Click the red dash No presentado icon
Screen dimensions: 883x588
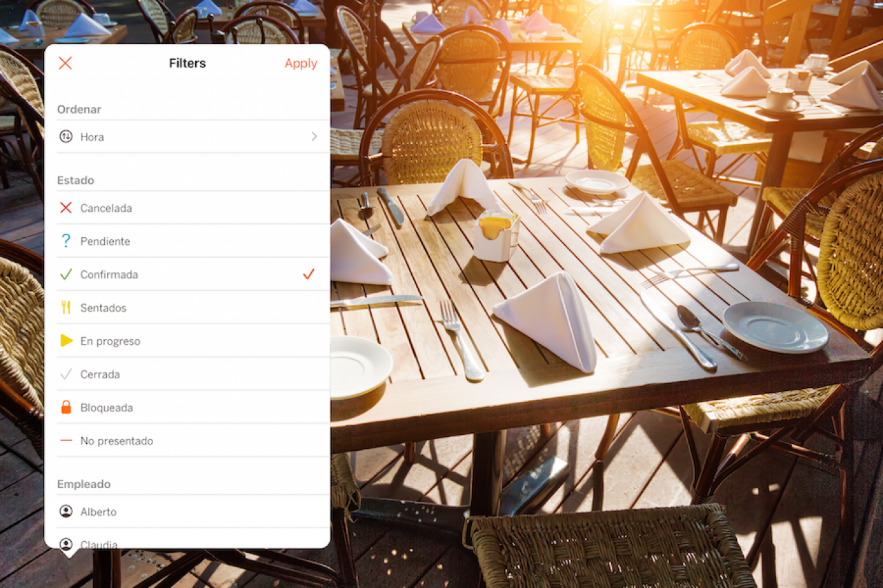coord(66,440)
